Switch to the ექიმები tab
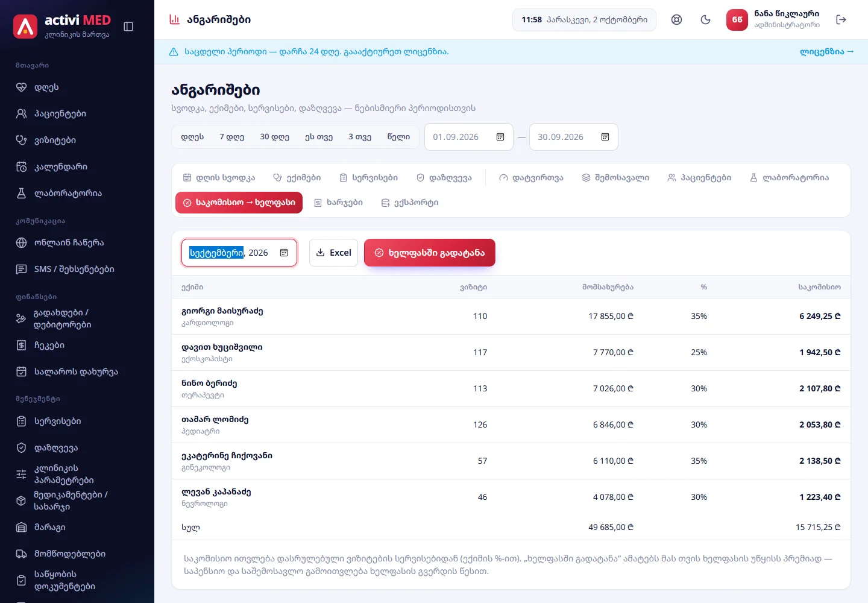This screenshot has width=868, height=603. click(297, 178)
